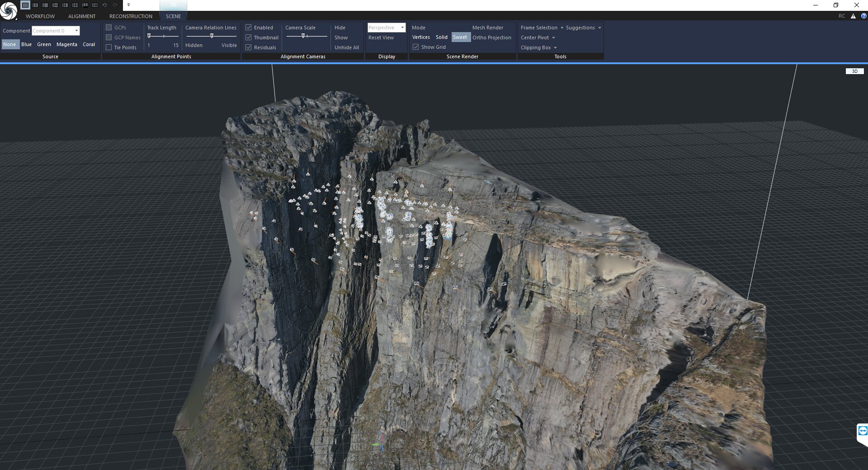Pick the narrow-left two-pane layout icon
Screen dimensions: 868x470
45,5
